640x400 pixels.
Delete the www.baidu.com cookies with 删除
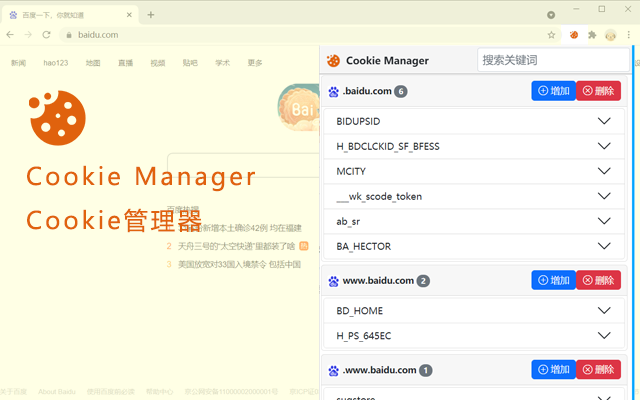(598, 280)
